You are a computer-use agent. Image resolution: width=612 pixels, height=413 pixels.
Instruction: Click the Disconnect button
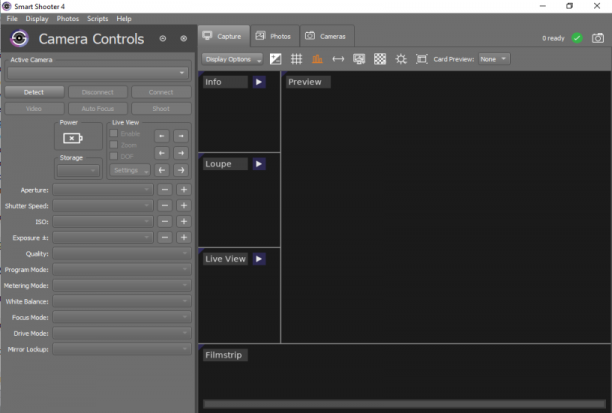tap(98, 92)
